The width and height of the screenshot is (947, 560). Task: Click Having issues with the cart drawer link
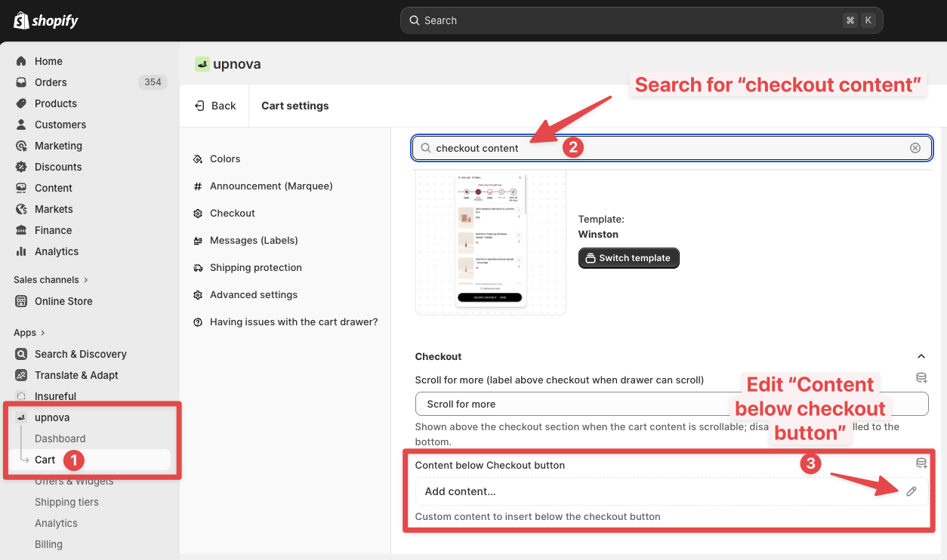click(x=294, y=322)
